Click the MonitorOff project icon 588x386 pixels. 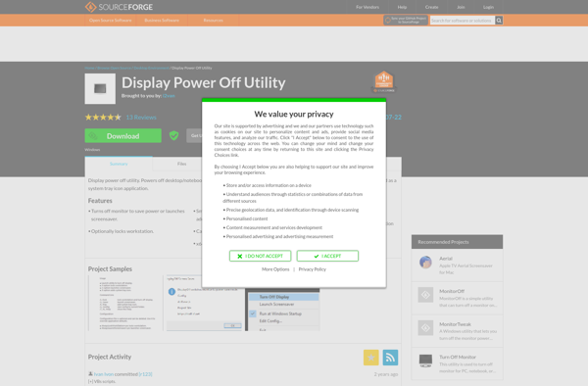425,295
